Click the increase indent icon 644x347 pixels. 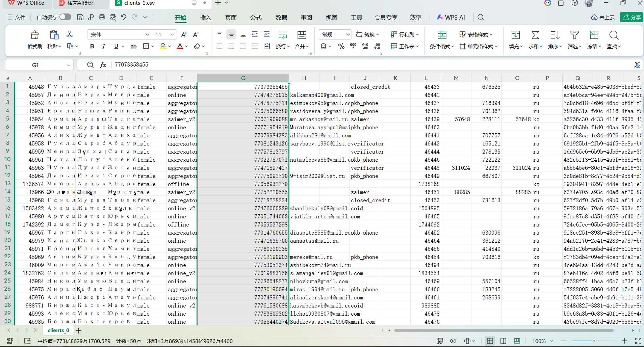tap(266, 34)
